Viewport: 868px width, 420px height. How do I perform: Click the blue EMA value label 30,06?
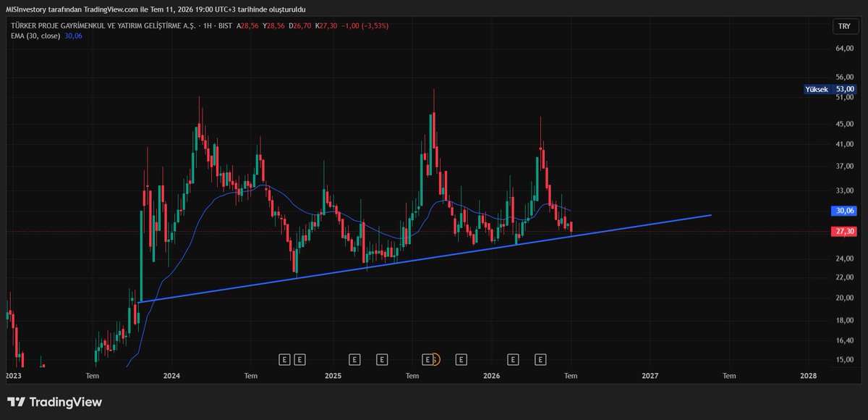pos(844,211)
